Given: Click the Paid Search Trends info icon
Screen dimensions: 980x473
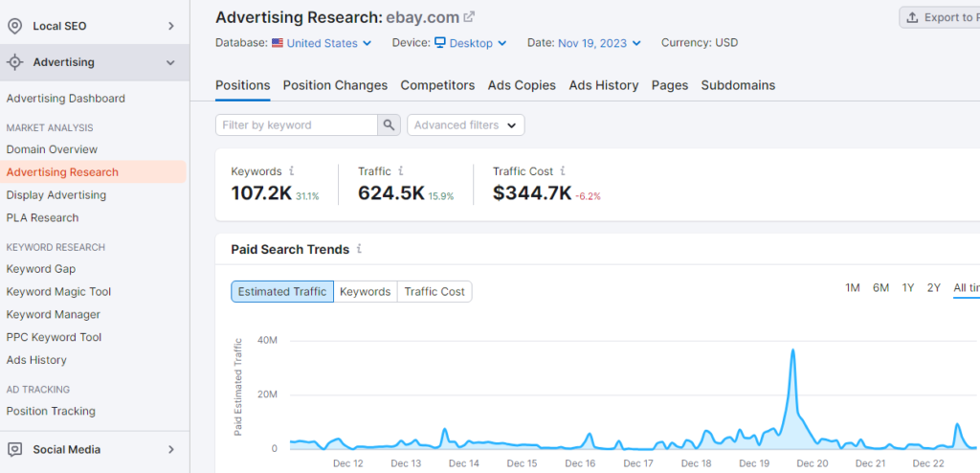Looking at the screenshot, I should pyautogui.click(x=360, y=249).
